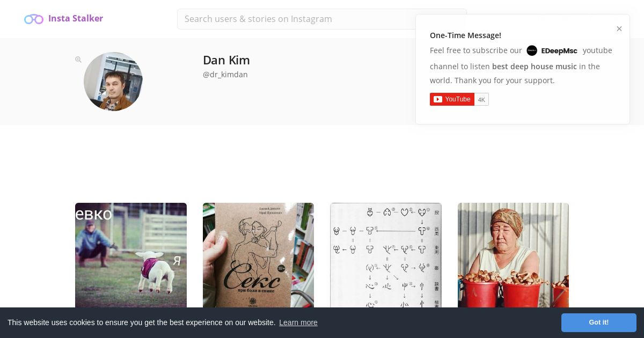Accept cookies with the Got it! button
The width and height of the screenshot is (644, 338).
(599, 322)
